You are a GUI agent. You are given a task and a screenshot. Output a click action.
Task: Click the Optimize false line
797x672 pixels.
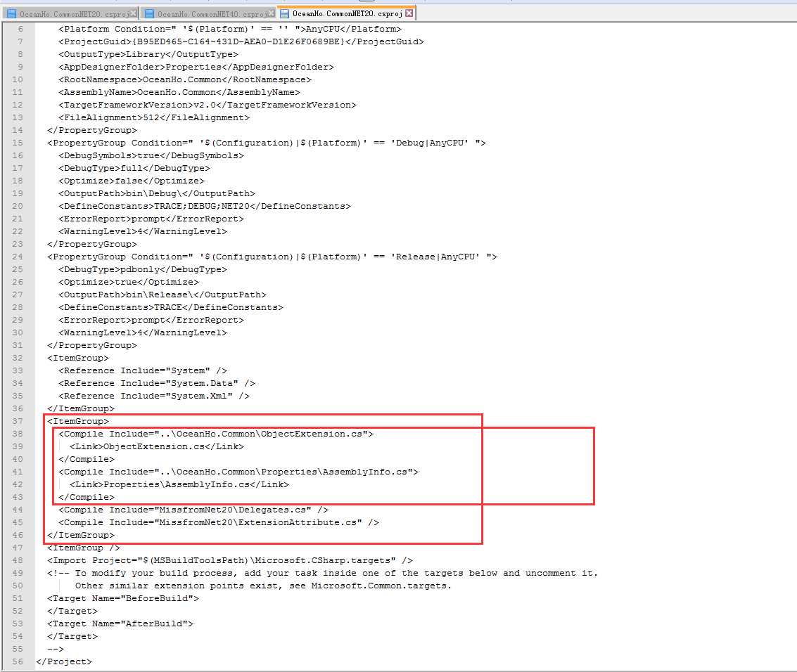click(x=131, y=181)
